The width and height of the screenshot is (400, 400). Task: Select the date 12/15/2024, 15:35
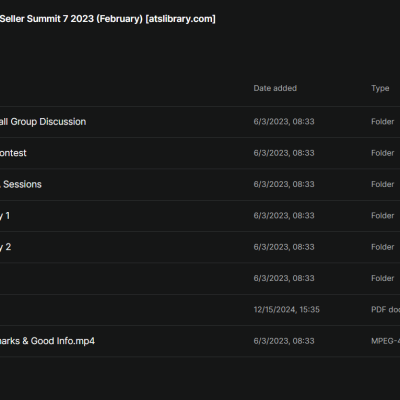click(x=286, y=310)
